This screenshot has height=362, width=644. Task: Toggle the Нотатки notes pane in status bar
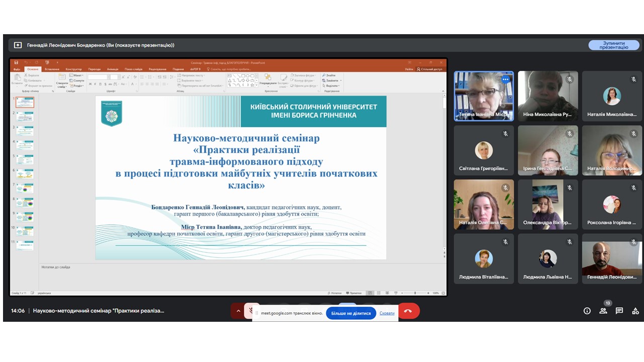[335, 293]
